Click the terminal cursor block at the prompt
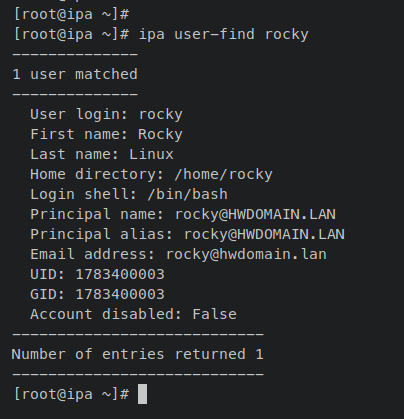The width and height of the screenshot is (404, 419). coord(142,394)
